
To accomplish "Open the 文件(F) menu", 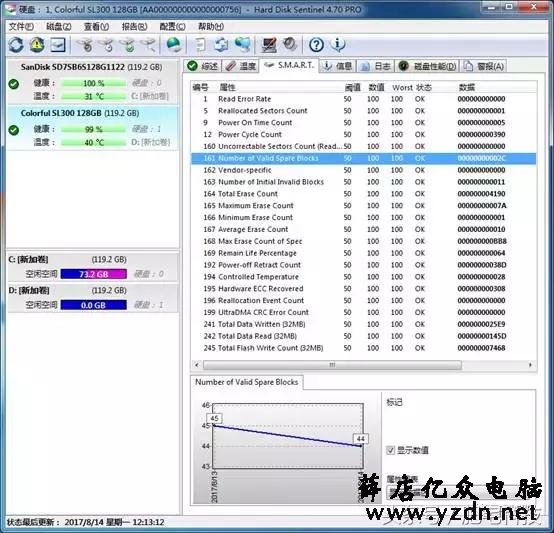I will click(x=21, y=26).
